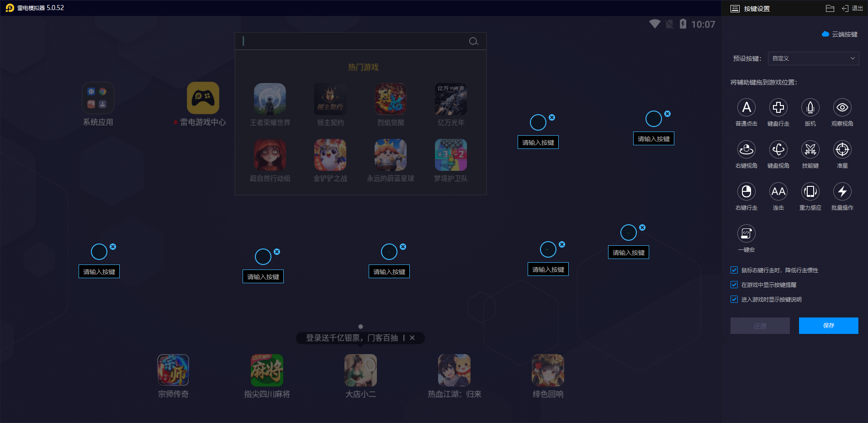The height and width of the screenshot is (423, 868).
Task: Disable 进入游戏时显示按键说明 checkbox
Action: click(734, 299)
